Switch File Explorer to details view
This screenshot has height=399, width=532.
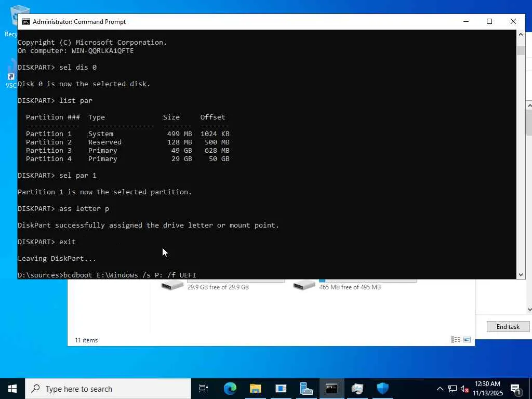click(455, 340)
